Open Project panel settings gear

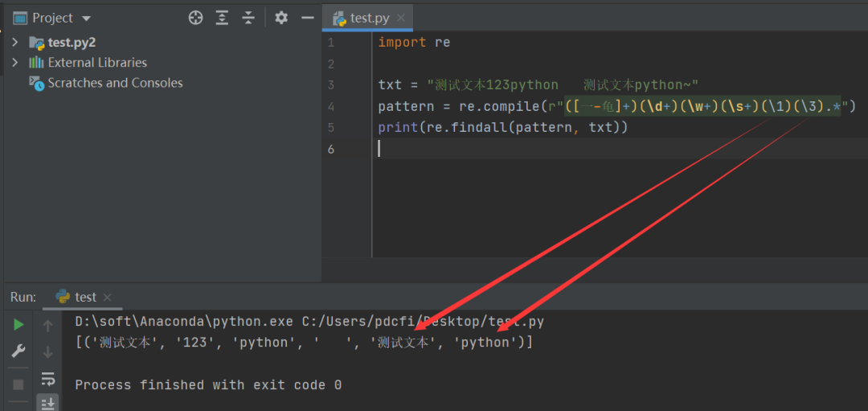point(281,18)
